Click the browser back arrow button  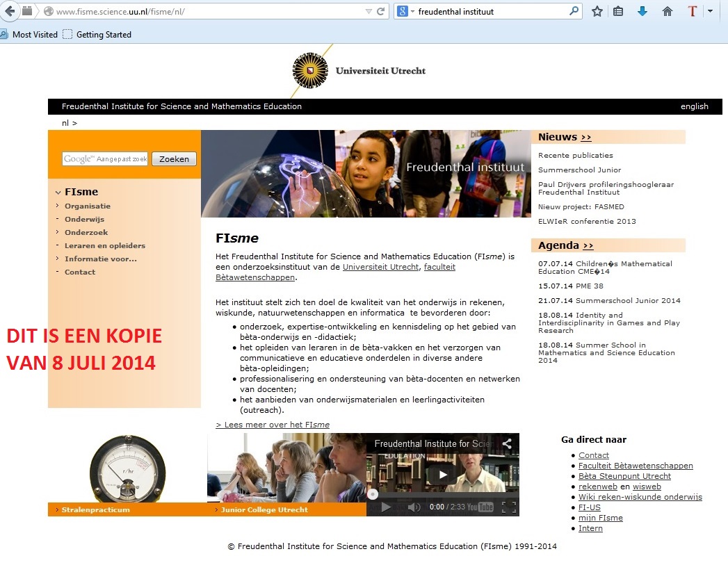coord(10,11)
